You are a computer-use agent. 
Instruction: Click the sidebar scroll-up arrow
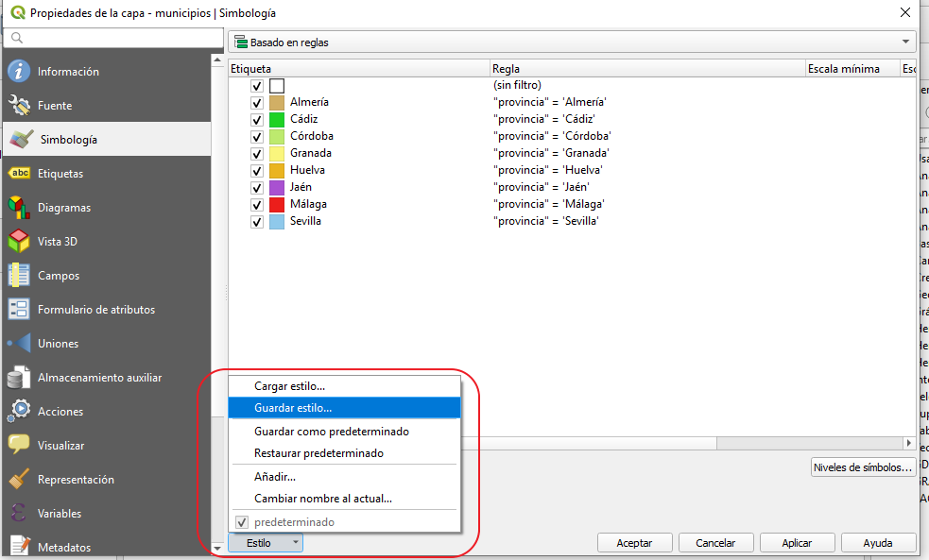pyautogui.click(x=217, y=60)
